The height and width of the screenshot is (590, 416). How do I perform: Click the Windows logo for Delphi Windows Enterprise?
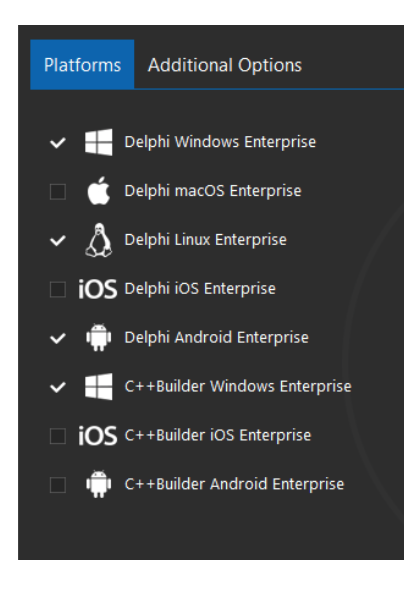pyautogui.click(x=99, y=142)
